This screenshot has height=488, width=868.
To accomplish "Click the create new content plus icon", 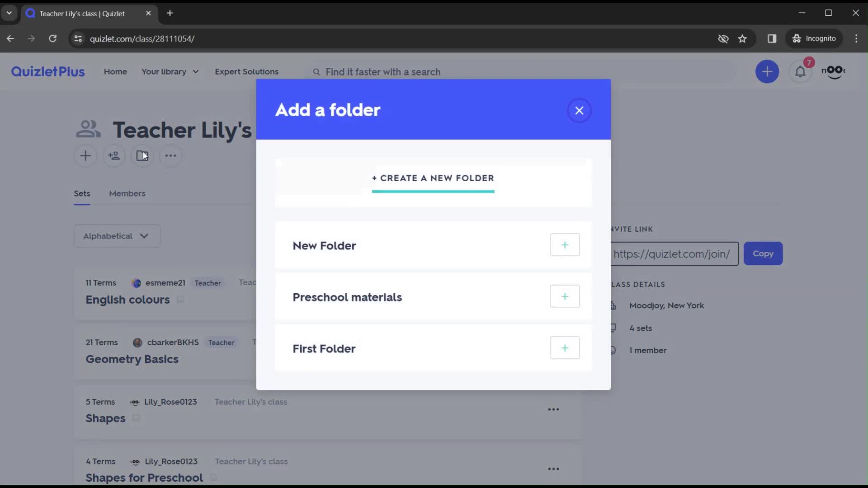I will 767,71.
